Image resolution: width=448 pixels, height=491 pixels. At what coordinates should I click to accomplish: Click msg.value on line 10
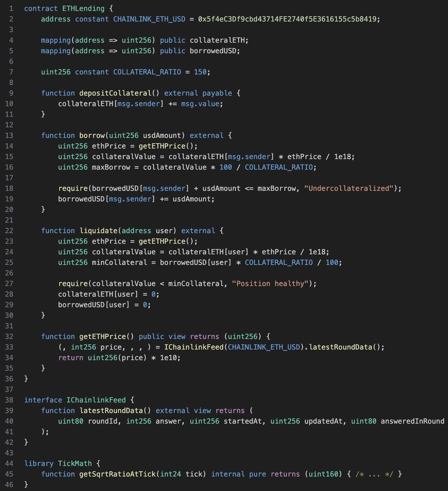click(200, 104)
